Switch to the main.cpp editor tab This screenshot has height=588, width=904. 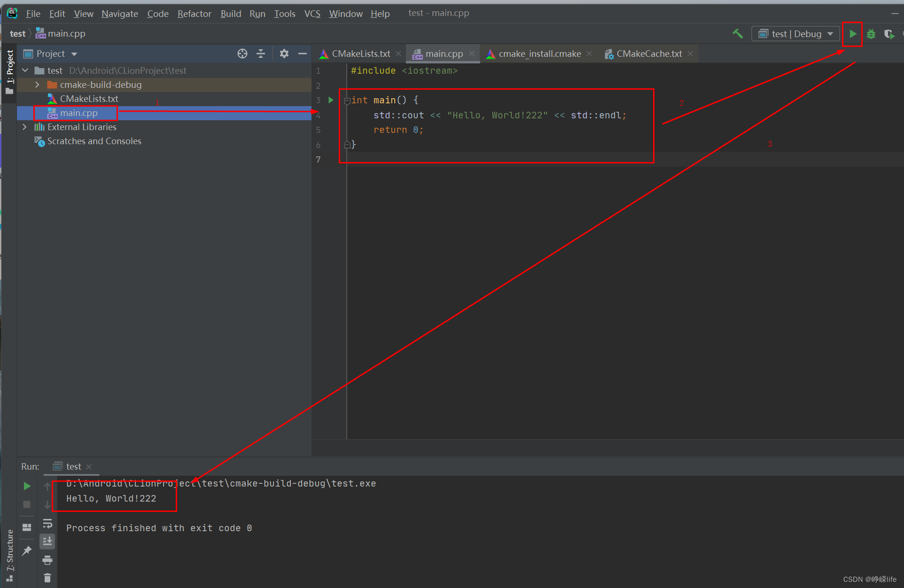[444, 54]
